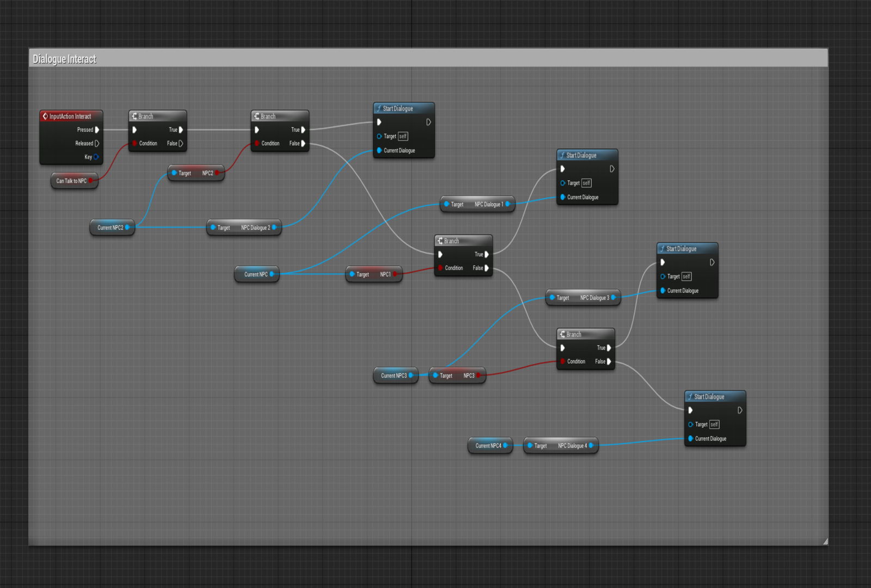Click the Current NPC4 output pin
The width and height of the screenshot is (871, 588).
click(x=505, y=445)
